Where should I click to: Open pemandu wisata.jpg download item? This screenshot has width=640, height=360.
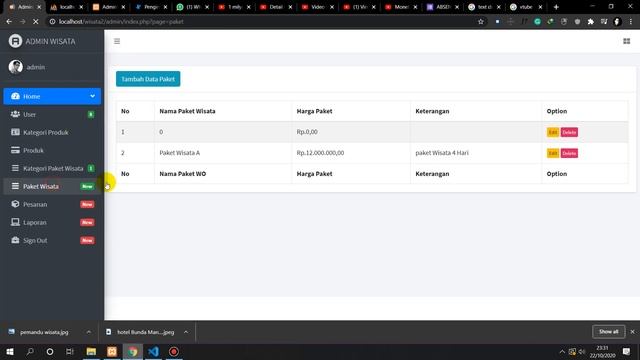tap(44, 332)
